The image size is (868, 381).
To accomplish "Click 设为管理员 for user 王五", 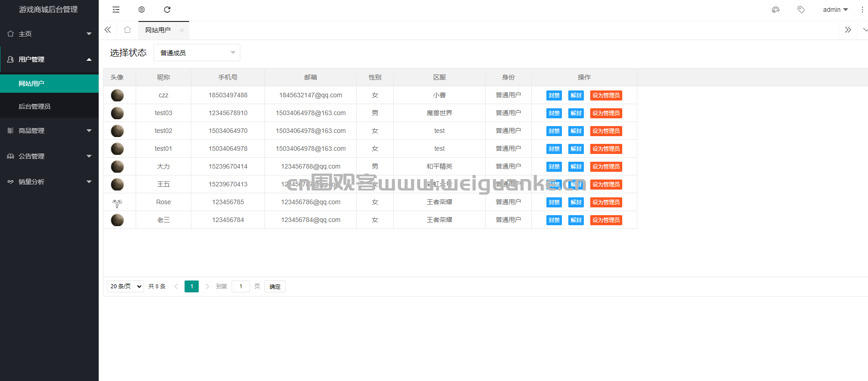I will (x=606, y=185).
